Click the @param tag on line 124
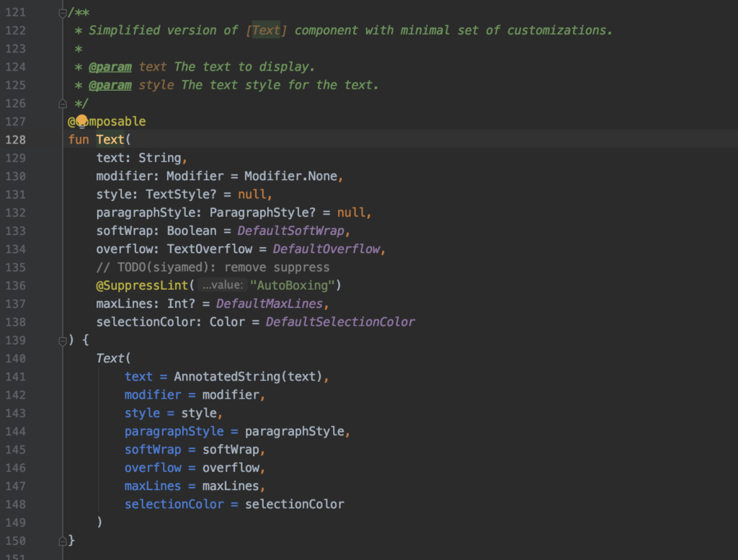Screen dimensions: 738x560 pyautogui.click(x=110, y=67)
